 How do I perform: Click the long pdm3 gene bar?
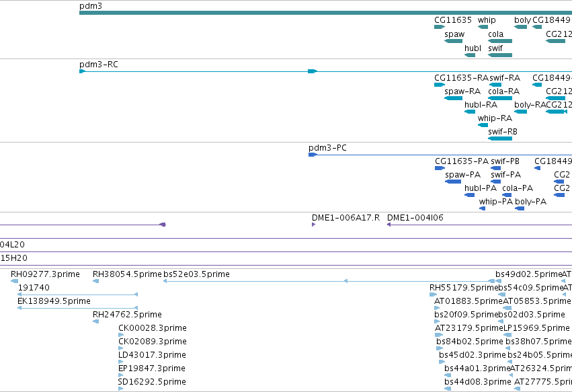coord(325,13)
